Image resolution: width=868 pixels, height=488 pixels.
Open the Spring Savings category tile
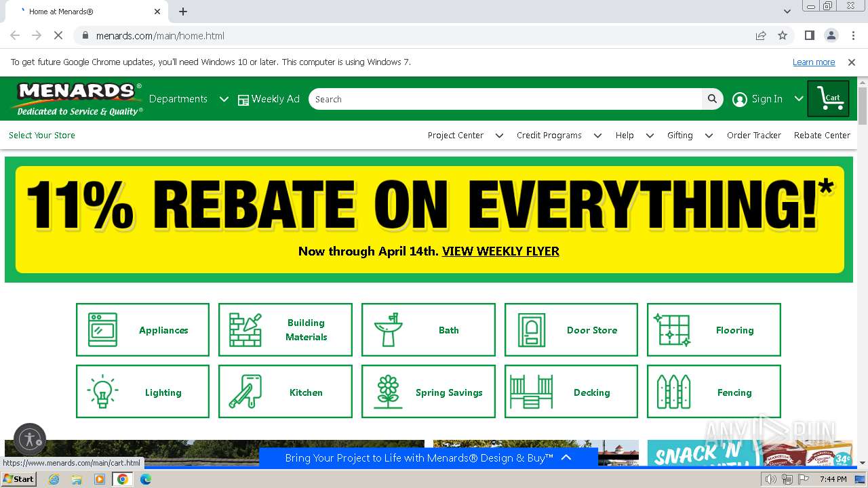(429, 392)
